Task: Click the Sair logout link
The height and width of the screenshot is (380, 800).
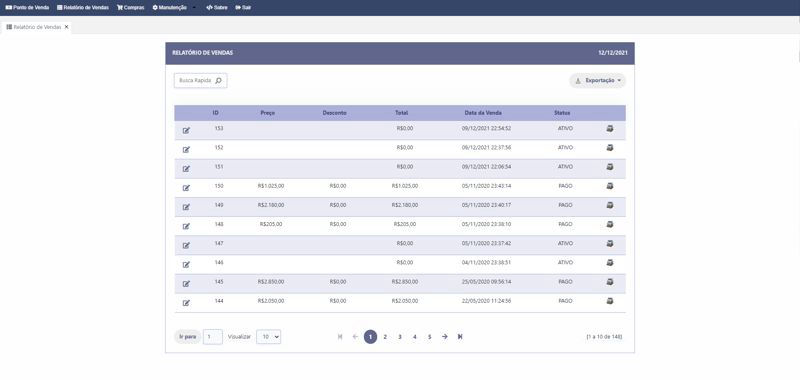Action: pos(243,8)
